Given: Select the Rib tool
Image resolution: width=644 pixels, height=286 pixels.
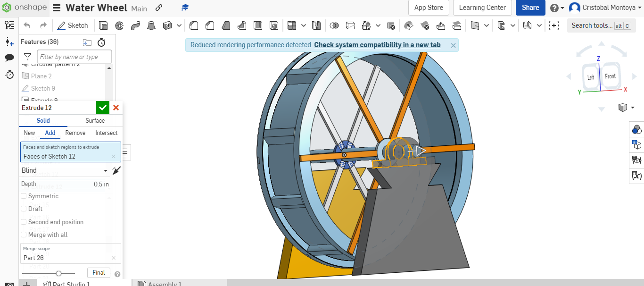Looking at the screenshot, I should 242,25.
